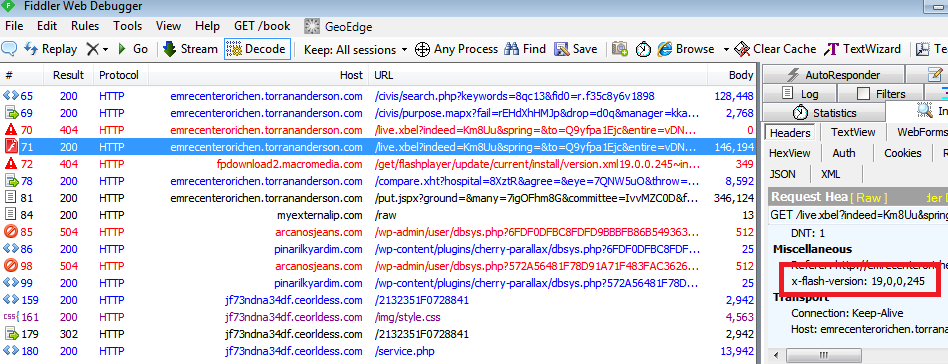This screenshot has height=364, width=948.
Task: Open the Edit menu
Action: [x=47, y=27]
